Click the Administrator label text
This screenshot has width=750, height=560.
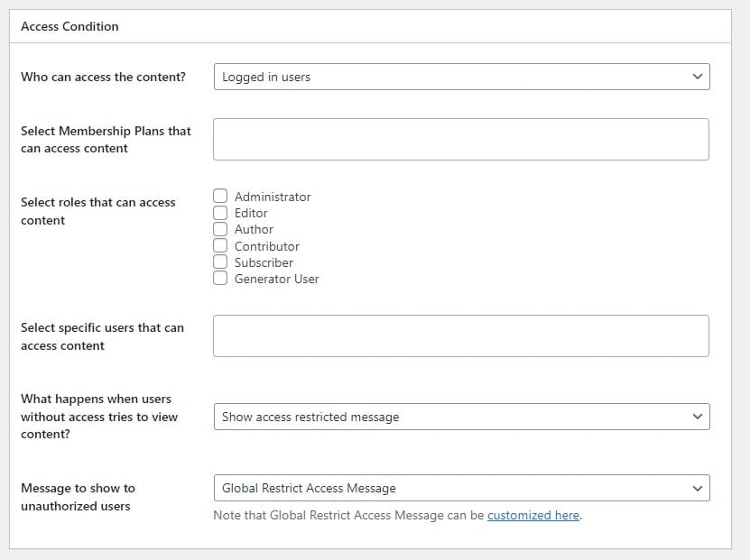pos(273,197)
